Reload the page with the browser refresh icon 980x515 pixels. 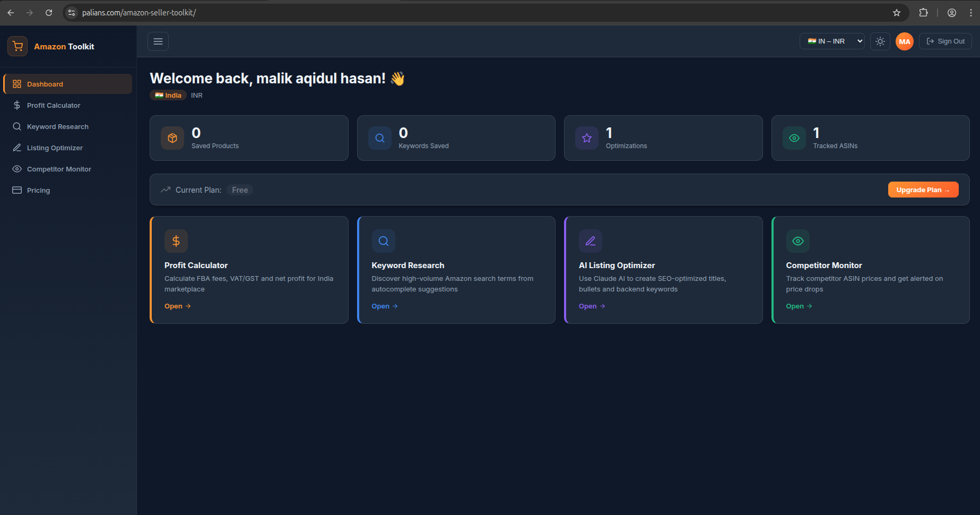[x=49, y=13]
